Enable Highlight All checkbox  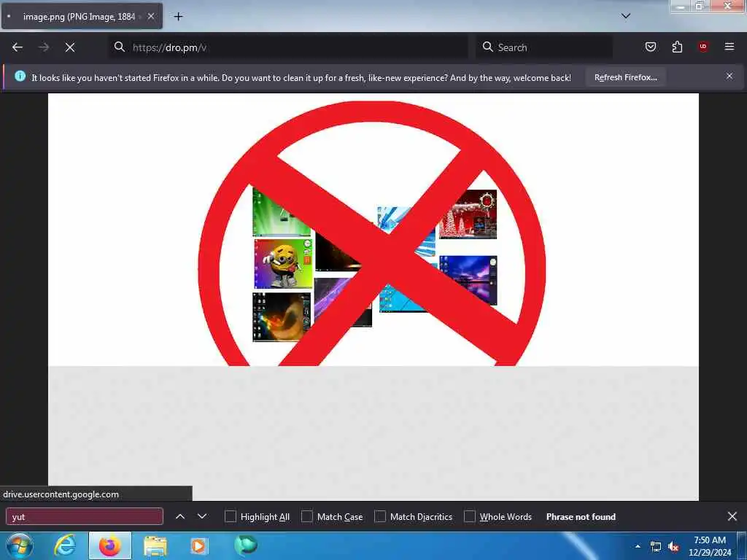(230, 517)
